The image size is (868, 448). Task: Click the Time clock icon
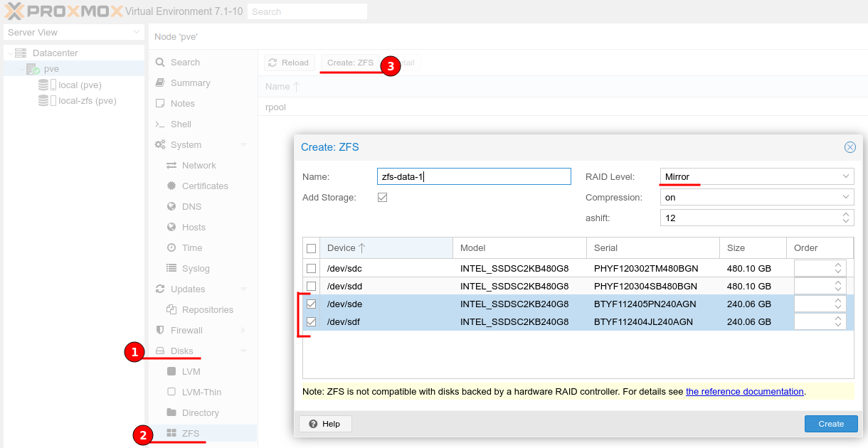[x=171, y=248]
